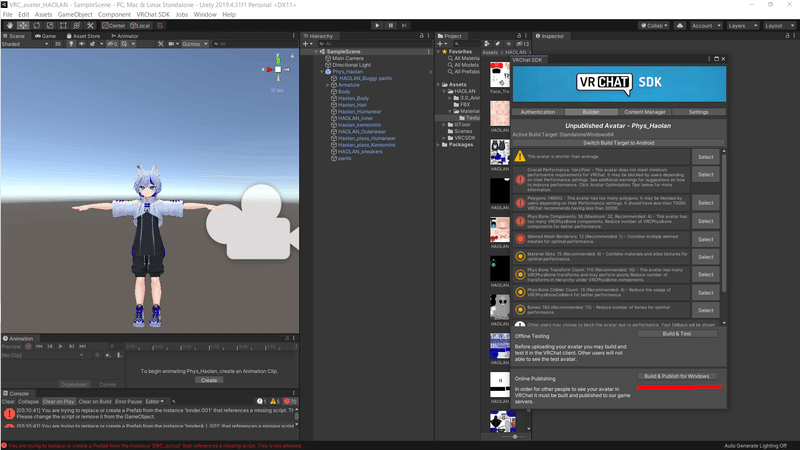Image resolution: width=800 pixels, height=450 pixels.
Task: Click the animation record button
Action: click(x=28, y=346)
